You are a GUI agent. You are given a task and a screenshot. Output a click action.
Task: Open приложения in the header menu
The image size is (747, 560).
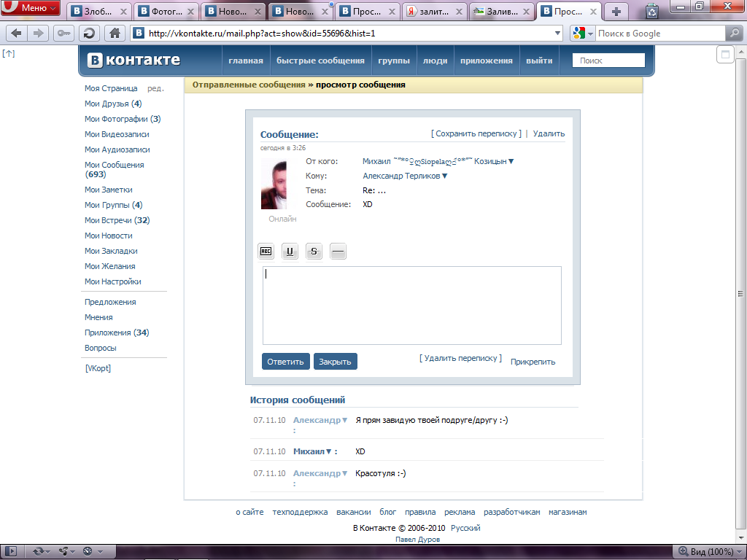coord(487,61)
